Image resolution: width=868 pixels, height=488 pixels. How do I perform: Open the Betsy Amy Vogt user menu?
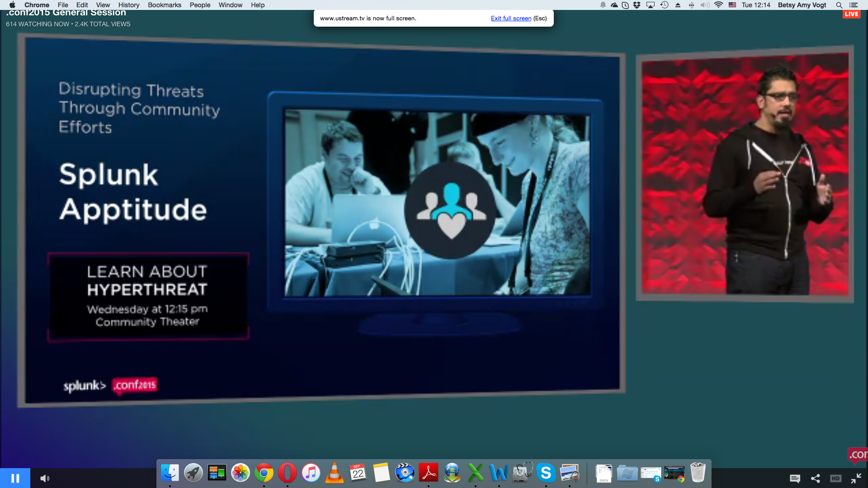[802, 5]
